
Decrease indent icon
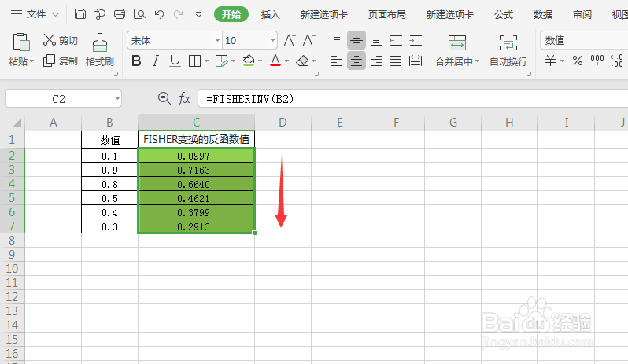pos(396,40)
